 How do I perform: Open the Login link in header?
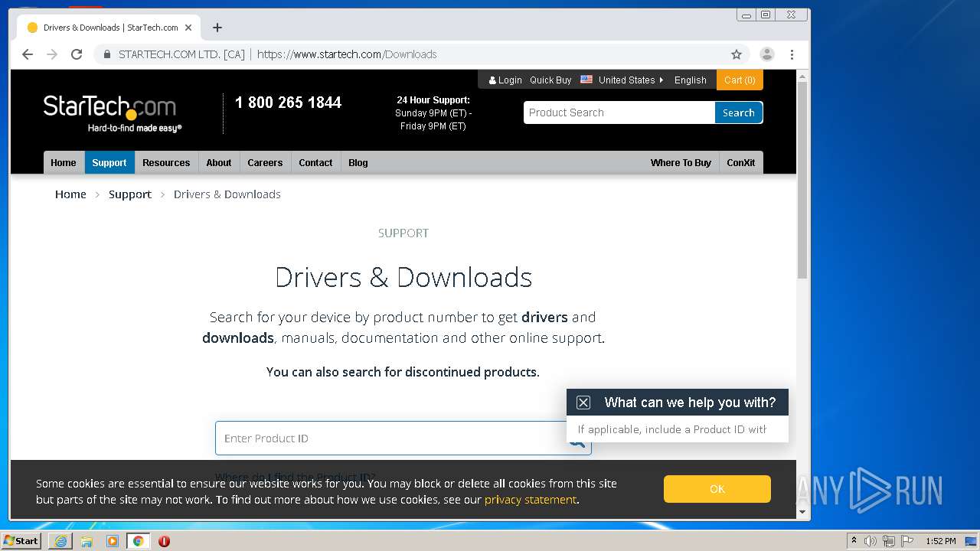coord(505,80)
